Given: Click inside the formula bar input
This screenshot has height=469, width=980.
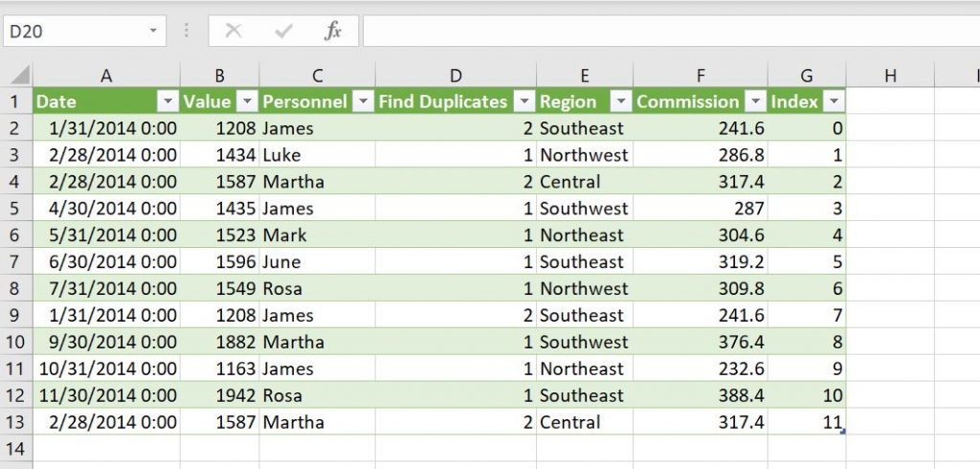Looking at the screenshot, I should (670, 31).
